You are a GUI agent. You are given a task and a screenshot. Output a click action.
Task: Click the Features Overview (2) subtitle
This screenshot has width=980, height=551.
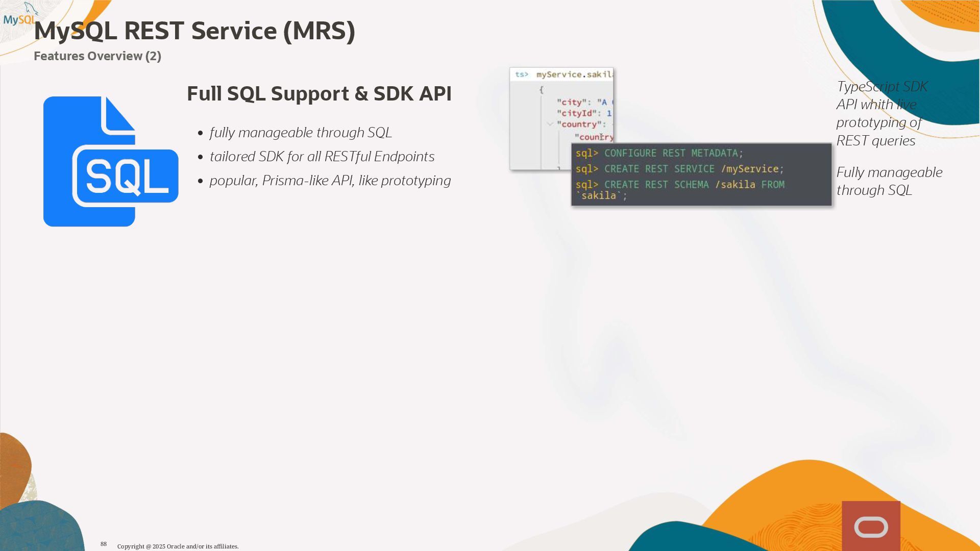97,56
